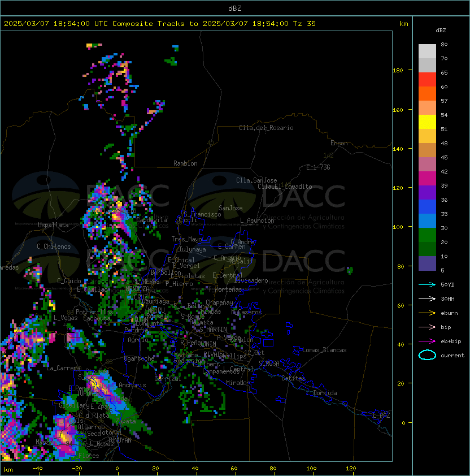Click the '50YD' legend label

click(x=447, y=284)
